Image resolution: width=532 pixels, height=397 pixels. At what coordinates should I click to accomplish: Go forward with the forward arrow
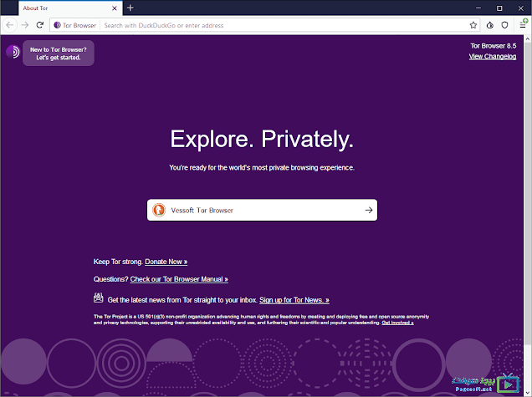point(25,25)
